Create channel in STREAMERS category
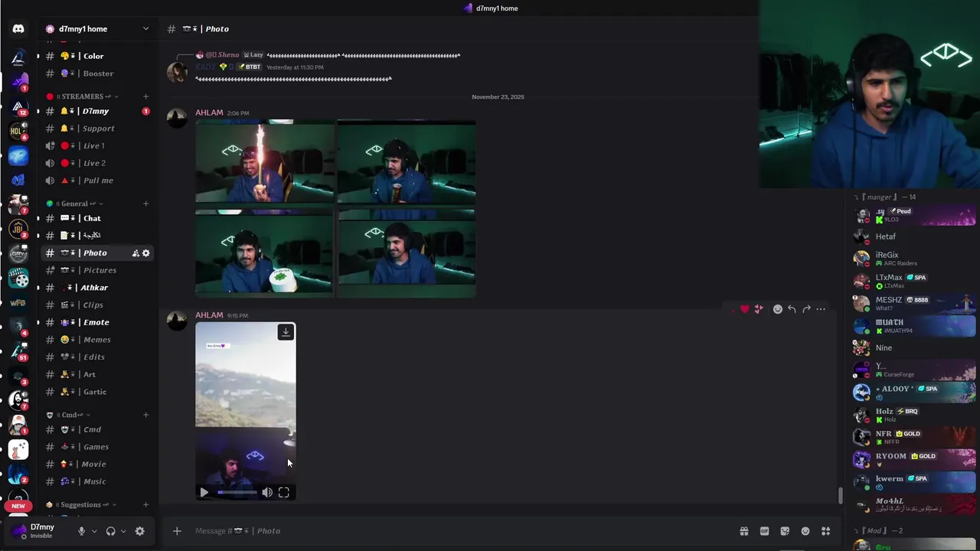 pos(145,96)
